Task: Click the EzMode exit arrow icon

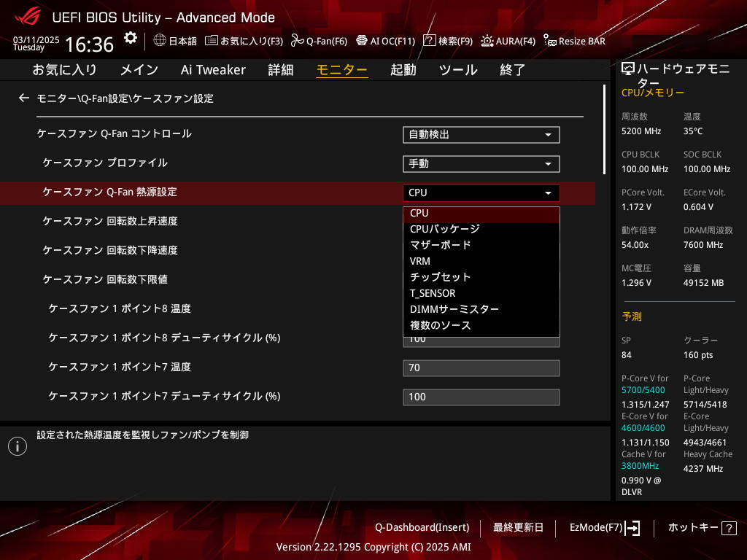Action: pos(632,528)
